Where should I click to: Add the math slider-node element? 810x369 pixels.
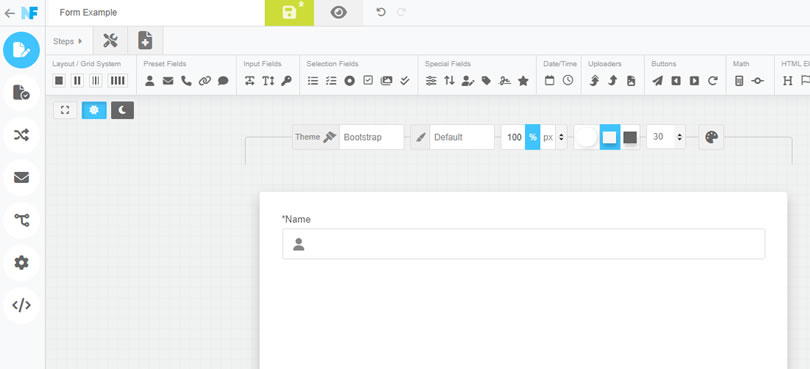pos(757,81)
